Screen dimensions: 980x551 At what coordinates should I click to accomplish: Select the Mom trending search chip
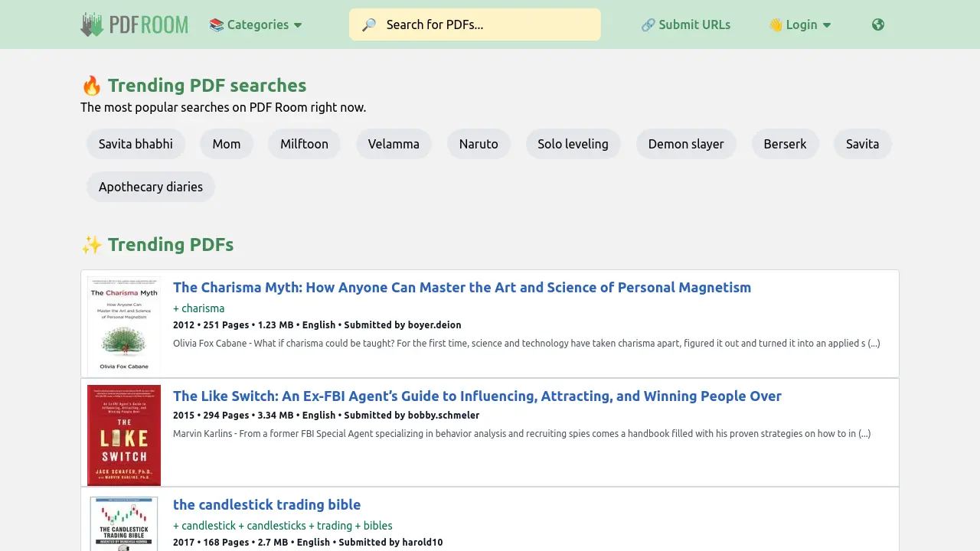point(227,144)
